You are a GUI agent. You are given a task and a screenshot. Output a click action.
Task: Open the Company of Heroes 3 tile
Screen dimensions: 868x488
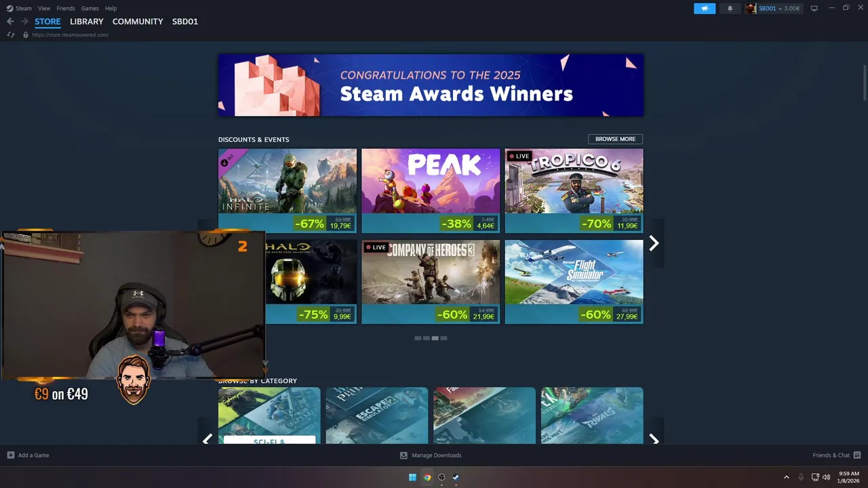431,281
